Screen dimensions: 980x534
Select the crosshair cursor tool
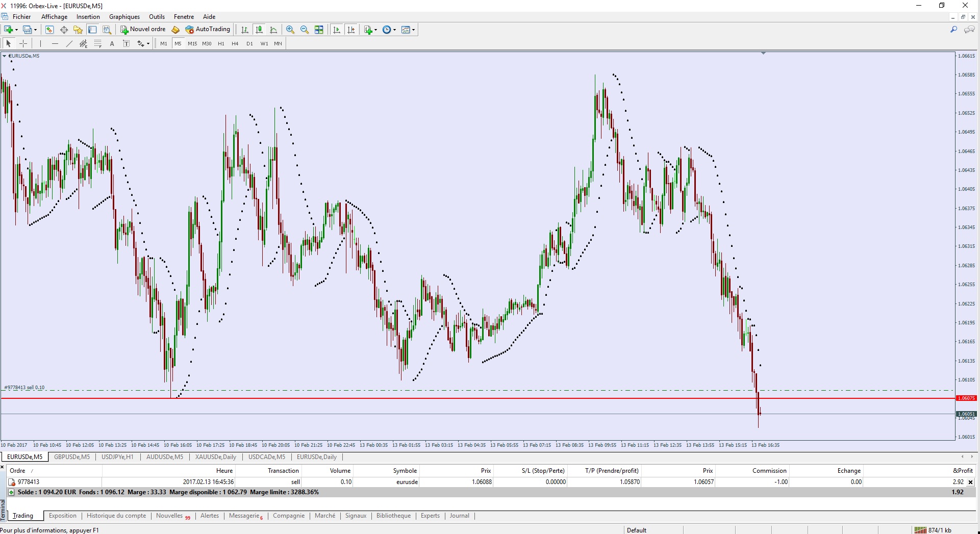pyautogui.click(x=23, y=44)
